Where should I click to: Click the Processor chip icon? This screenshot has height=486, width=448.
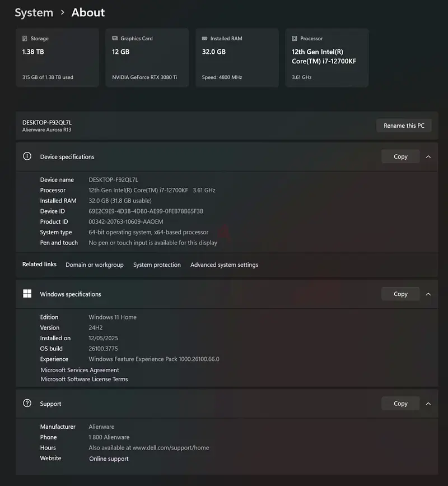click(x=295, y=39)
